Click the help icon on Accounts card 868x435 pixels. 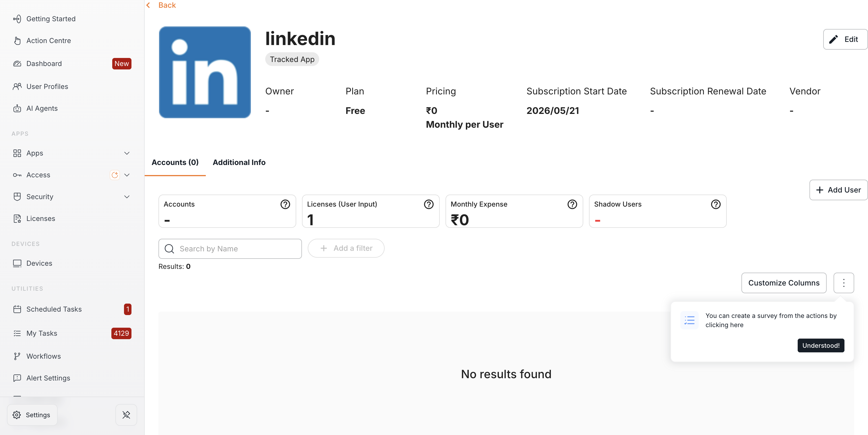pos(285,205)
